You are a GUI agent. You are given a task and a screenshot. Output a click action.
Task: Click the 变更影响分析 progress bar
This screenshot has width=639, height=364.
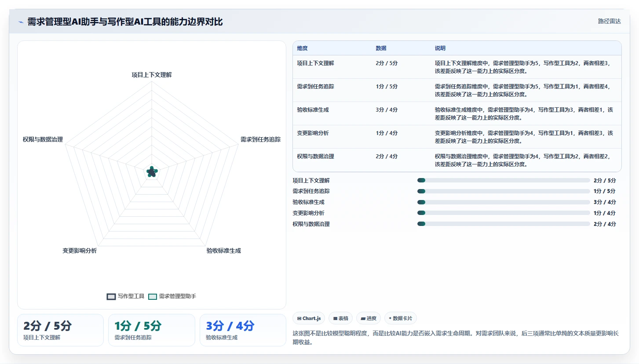(504, 213)
